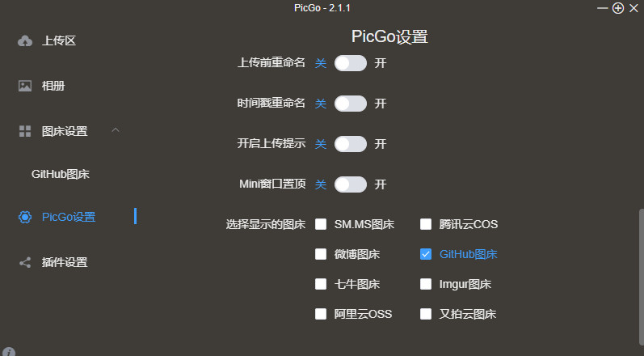
Task: Turn on the 开启上传提示 switch
Action: 350,144
